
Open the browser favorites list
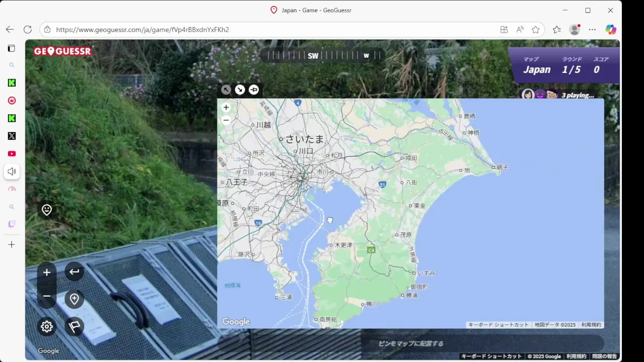556,30
